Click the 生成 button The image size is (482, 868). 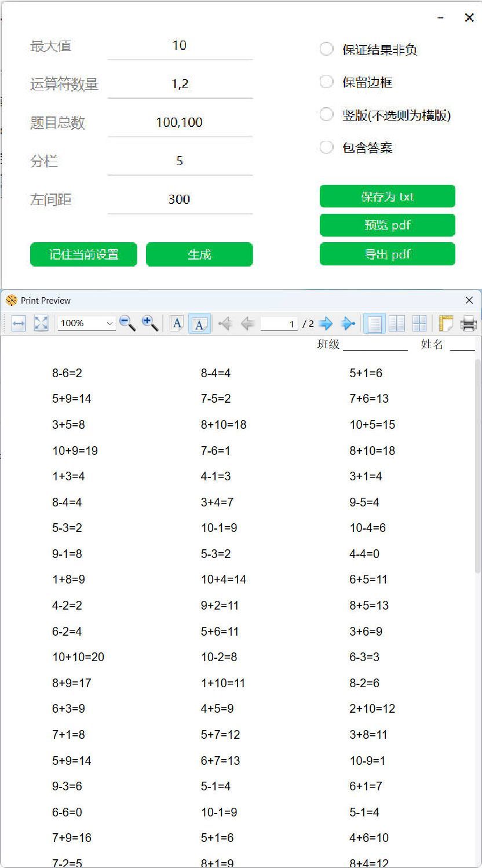(199, 254)
